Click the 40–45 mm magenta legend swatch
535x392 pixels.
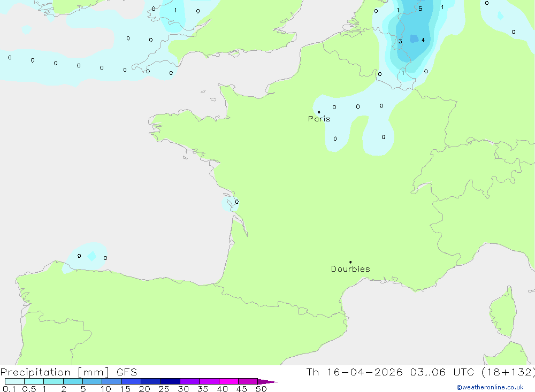click(228, 381)
